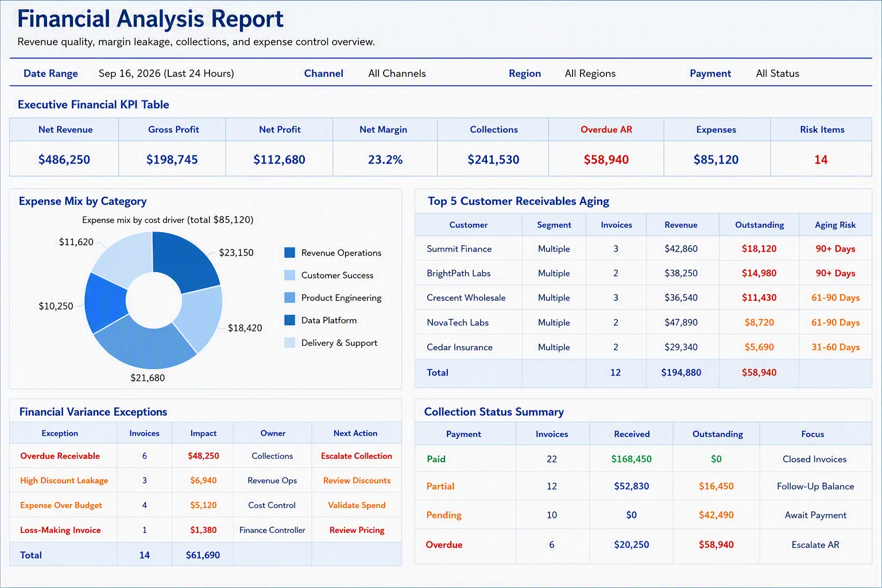This screenshot has height=588, width=882.
Task: Open the Crescent Wholesale customer row
Action: point(643,297)
